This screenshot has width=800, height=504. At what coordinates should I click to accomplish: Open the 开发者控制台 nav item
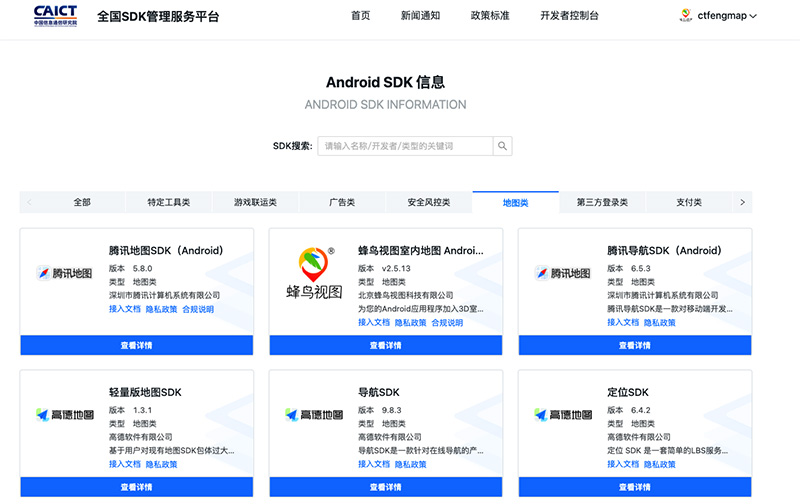click(x=569, y=16)
